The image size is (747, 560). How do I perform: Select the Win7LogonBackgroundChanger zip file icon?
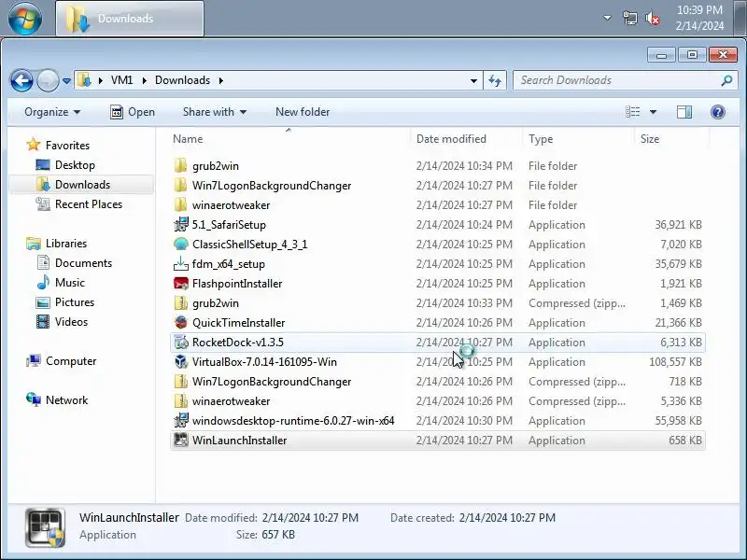tap(180, 382)
